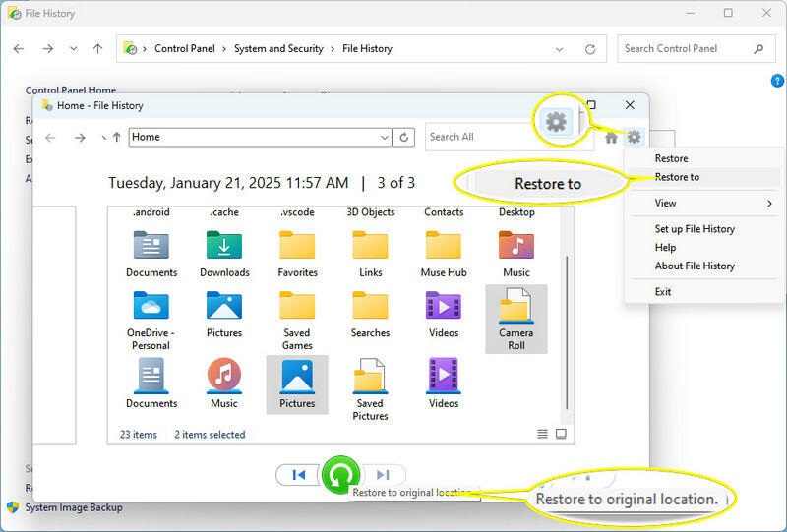
Task: Expand the Home address bar dropdown
Action: [x=385, y=138]
